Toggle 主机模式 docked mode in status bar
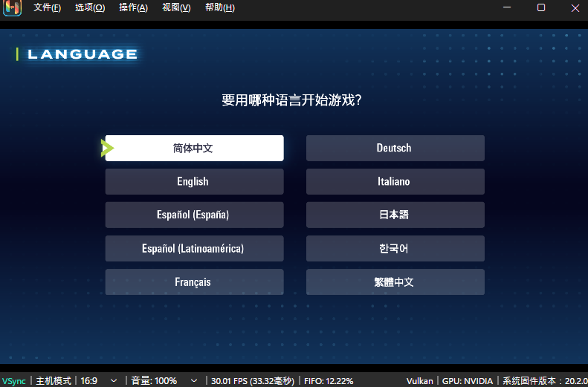The width and height of the screenshot is (588, 387). [x=54, y=380]
